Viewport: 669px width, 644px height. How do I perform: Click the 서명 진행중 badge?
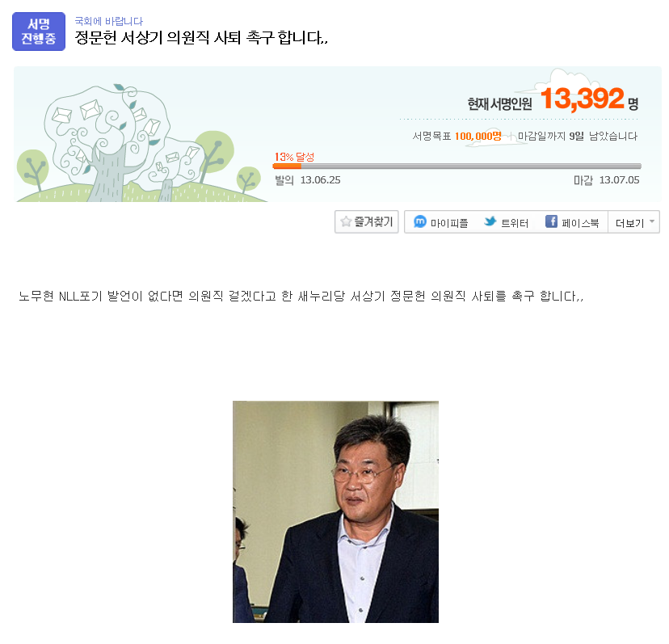(x=39, y=32)
